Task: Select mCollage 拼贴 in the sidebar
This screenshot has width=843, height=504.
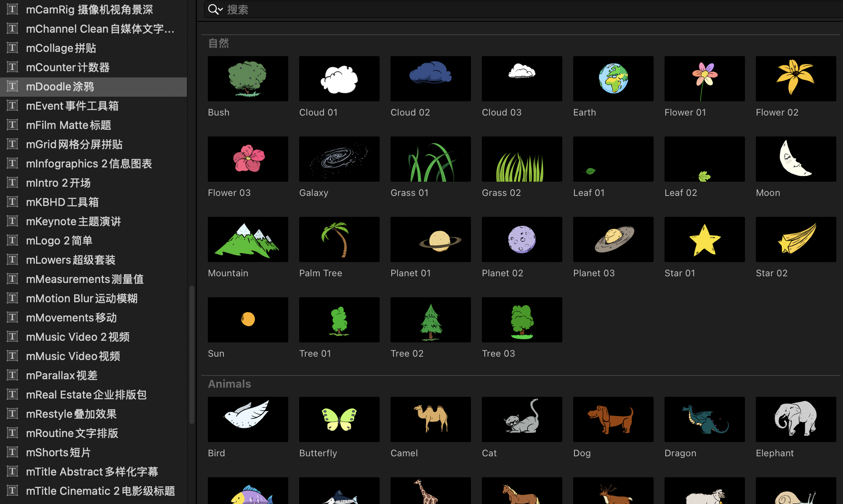Action: (x=93, y=48)
